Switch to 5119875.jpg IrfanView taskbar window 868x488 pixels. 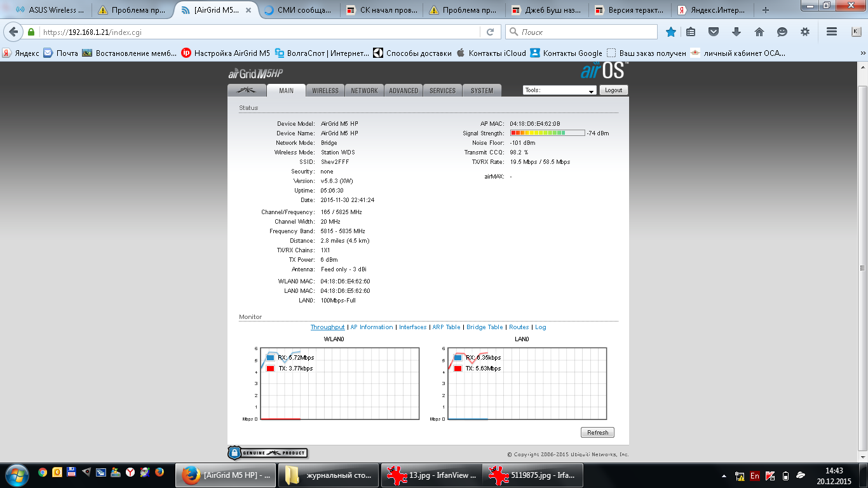click(534, 475)
